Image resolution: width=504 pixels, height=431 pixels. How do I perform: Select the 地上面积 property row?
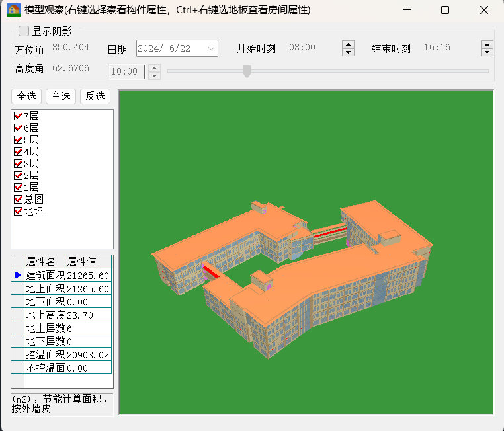pyautogui.click(x=62, y=288)
